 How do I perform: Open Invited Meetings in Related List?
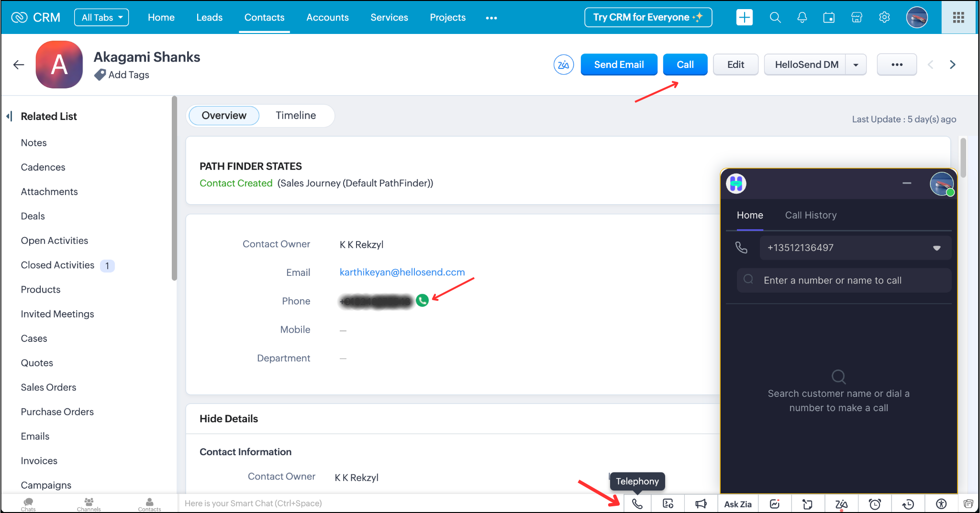[57, 314]
